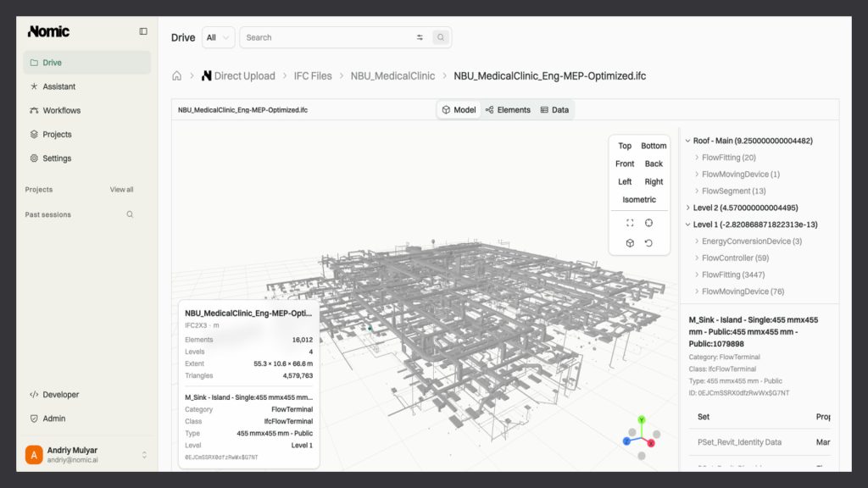Search past sessions magnifier icon
The image size is (868, 488).
(x=130, y=214)
